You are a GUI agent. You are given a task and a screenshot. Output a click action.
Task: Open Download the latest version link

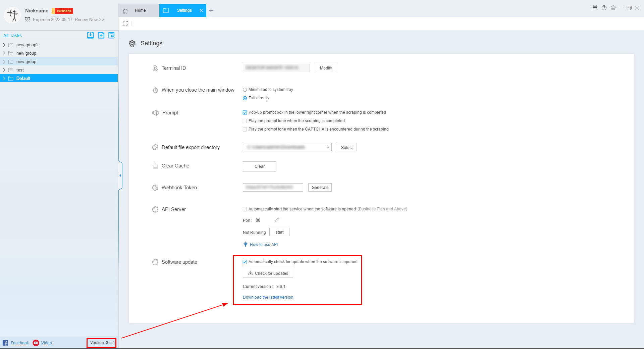[268, 297]
